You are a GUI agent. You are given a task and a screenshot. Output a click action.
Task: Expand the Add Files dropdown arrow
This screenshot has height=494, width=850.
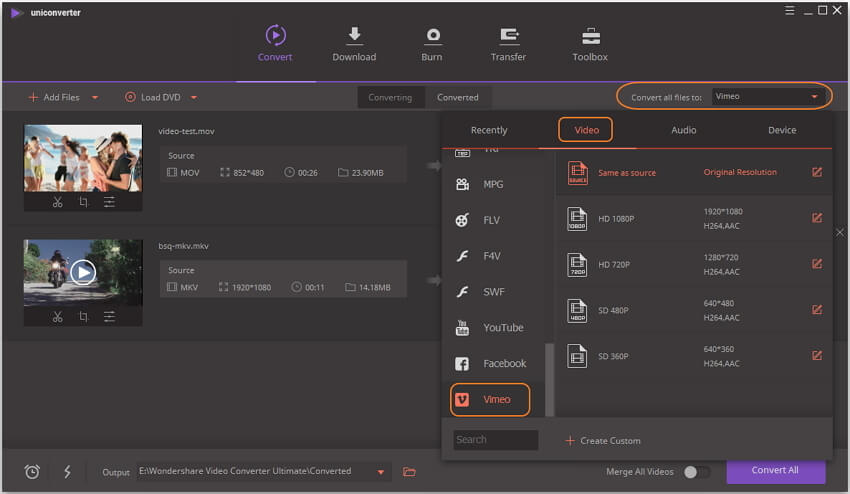(x=95, y=98)
